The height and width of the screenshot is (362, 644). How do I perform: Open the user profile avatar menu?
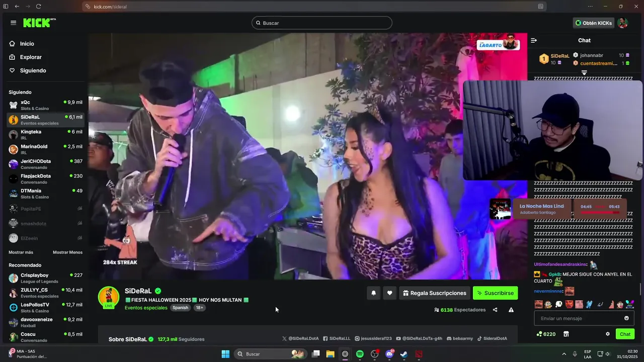tap(622, 23)
